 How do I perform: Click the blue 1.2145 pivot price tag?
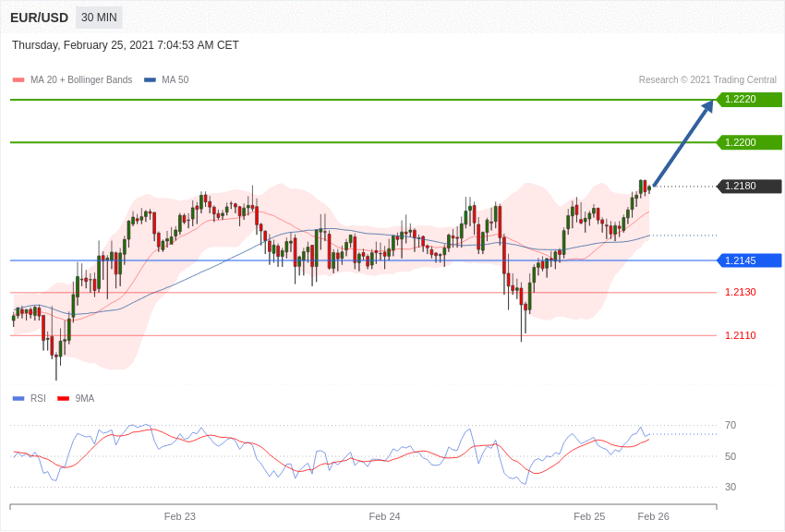pyautogui.click(x=750, y=260)
